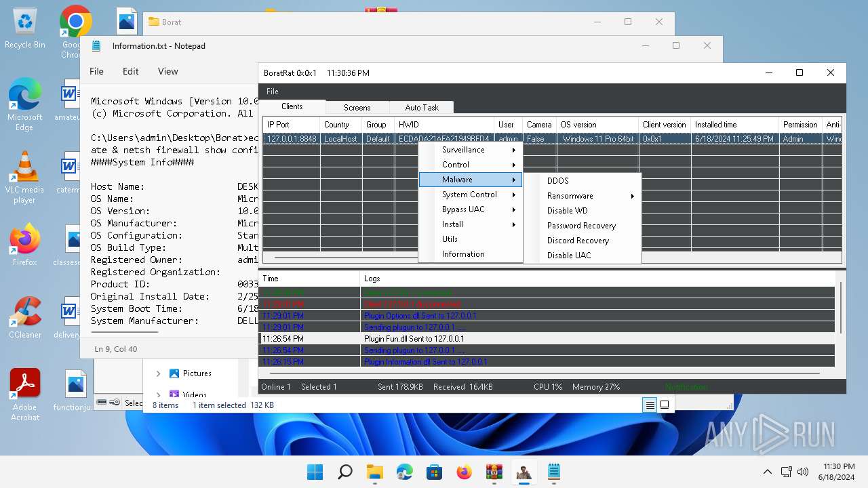Switch Explorer to details view icon
Screen dimensions: 868x488
click(x=650, y=405)
